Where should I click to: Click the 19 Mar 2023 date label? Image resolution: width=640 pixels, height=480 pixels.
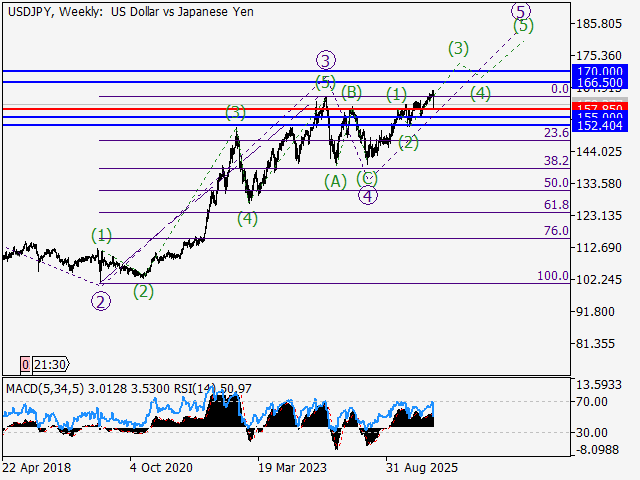[292, 467]
